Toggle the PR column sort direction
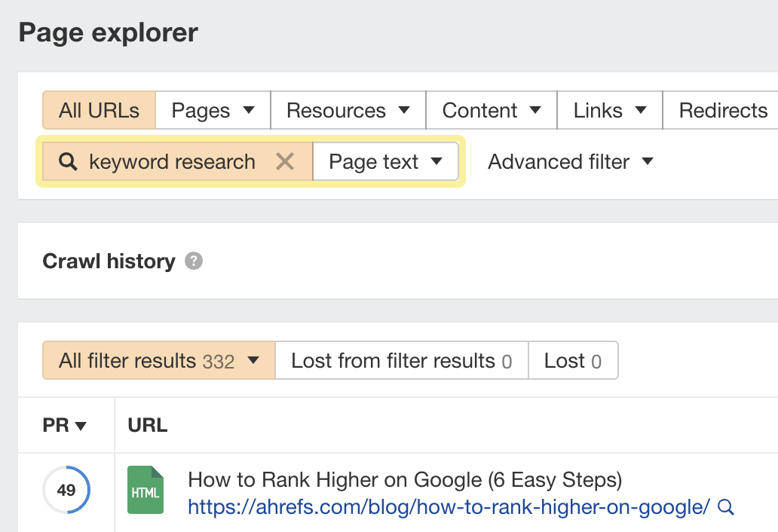Image resolution: width=778 pixels, height=532 pixels. [66, 425]
